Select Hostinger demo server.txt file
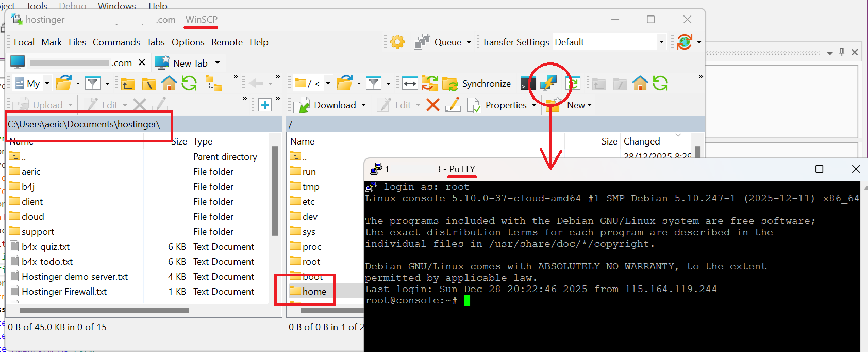 (75, 276)
